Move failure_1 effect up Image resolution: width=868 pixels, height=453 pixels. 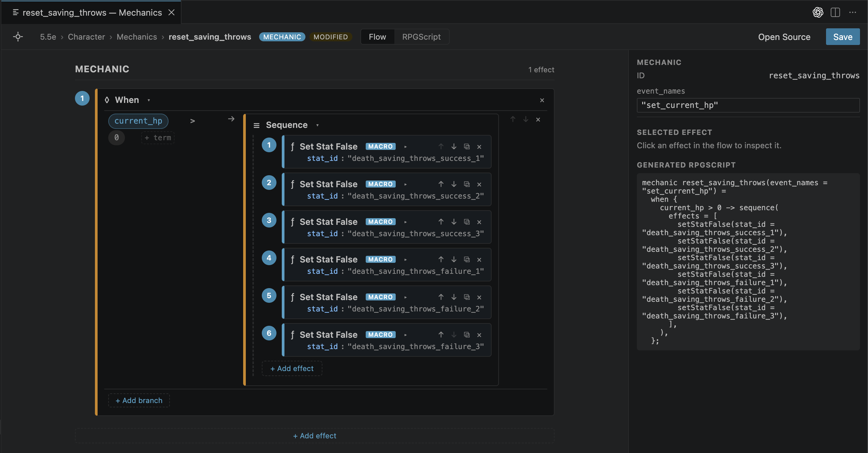point(441,259)
